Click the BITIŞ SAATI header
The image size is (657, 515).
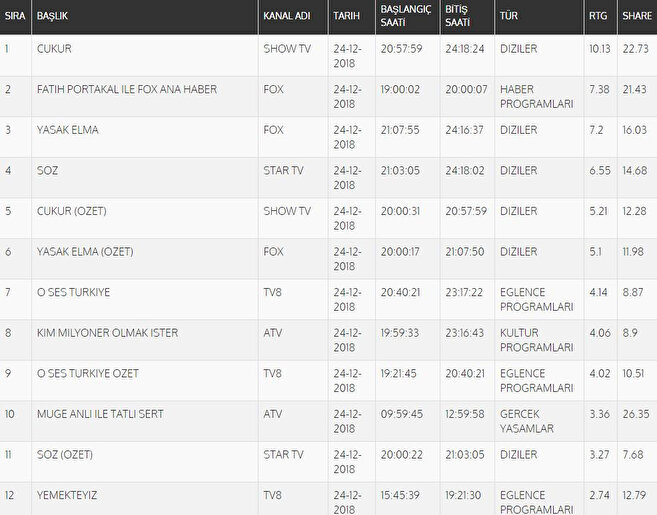point(456,18)
